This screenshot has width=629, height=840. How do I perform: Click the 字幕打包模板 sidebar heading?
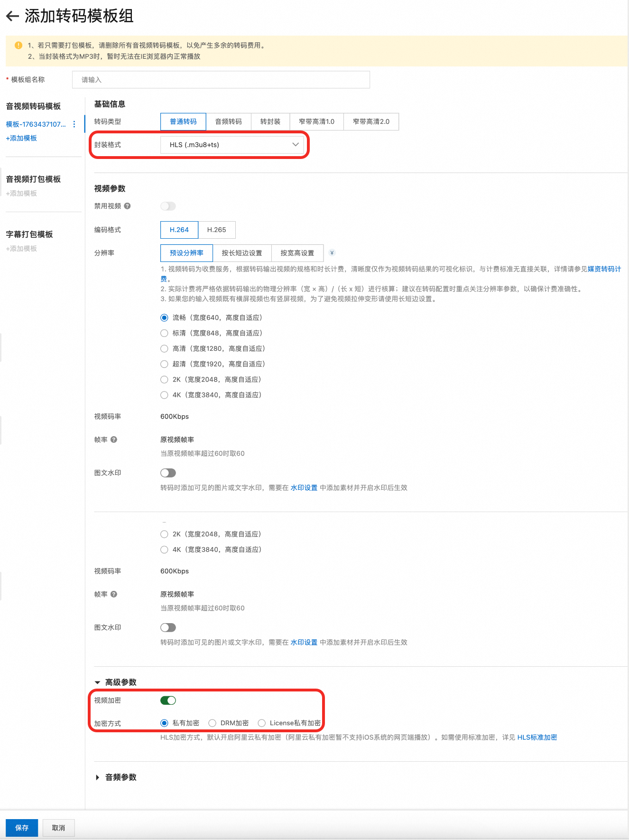pos(29,234)
